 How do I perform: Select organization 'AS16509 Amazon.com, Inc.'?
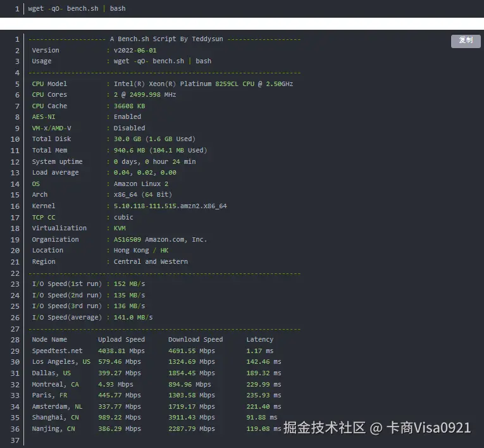pyautogui.click(x=161, y=240)
